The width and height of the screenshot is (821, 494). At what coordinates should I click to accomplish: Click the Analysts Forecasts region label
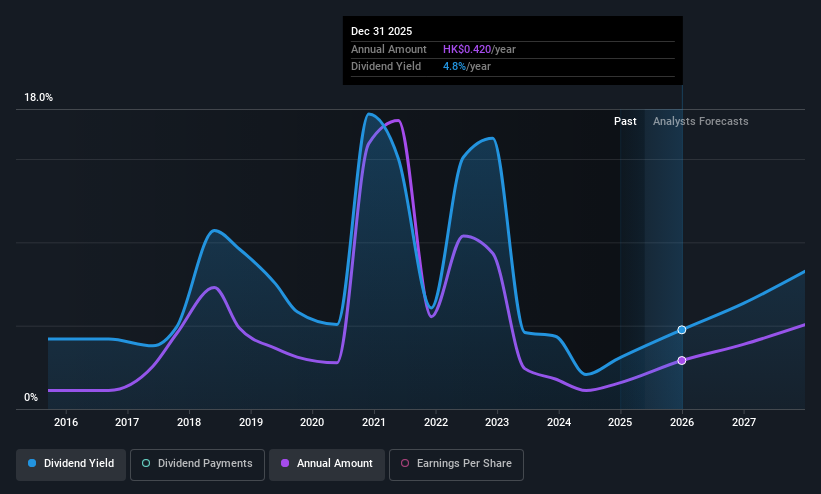point(701,122)
